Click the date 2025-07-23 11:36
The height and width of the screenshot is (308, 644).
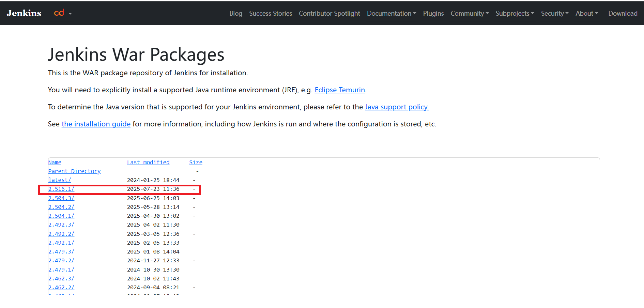point(153,189)
